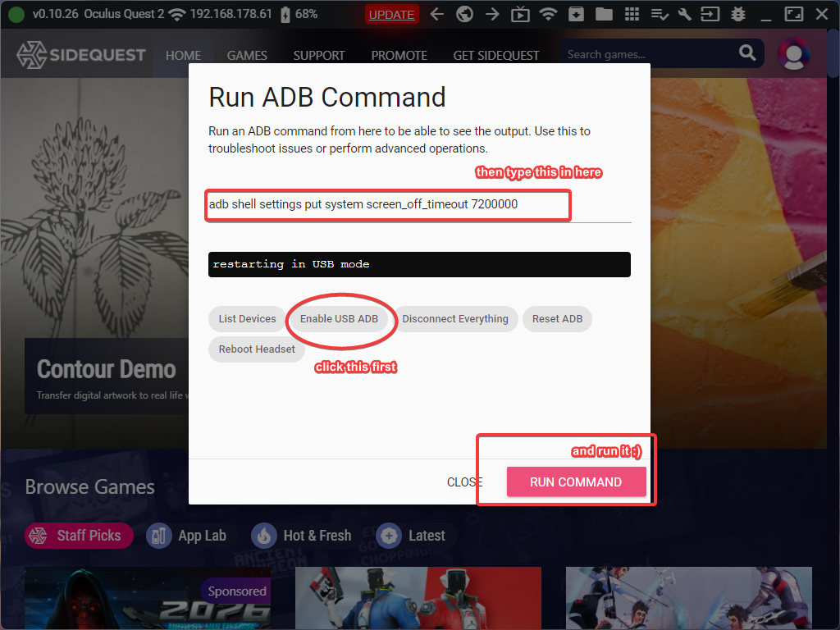Click the install APK box icon
The width and height of the screenshot is (840, 630).
576,14
